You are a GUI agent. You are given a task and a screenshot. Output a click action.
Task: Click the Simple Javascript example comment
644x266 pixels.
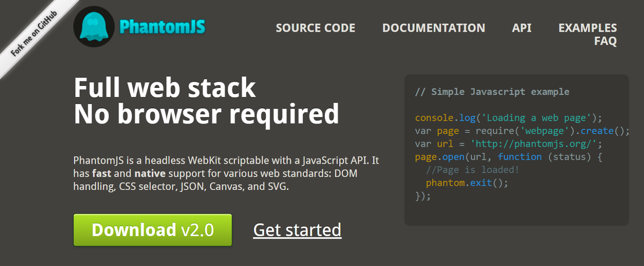(492, 91)
